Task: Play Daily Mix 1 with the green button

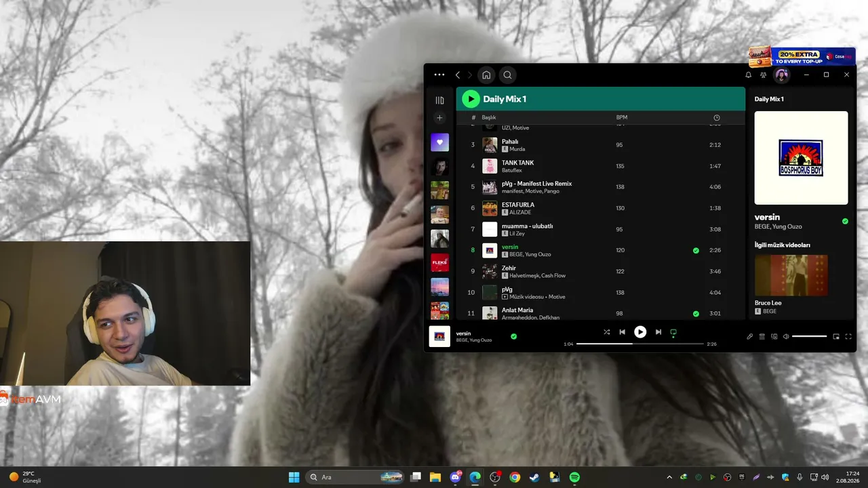Action: pyautogui.click(x=471, y=99)
